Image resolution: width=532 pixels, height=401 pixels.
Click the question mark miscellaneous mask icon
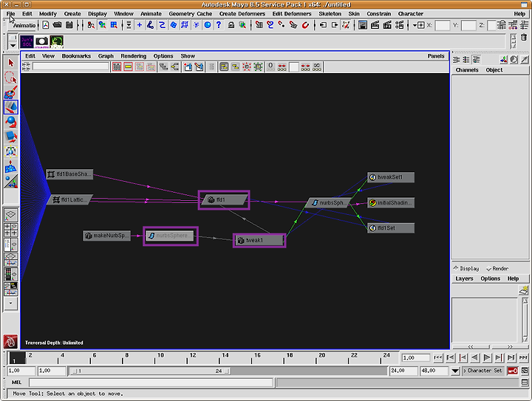tap(219, 25)
